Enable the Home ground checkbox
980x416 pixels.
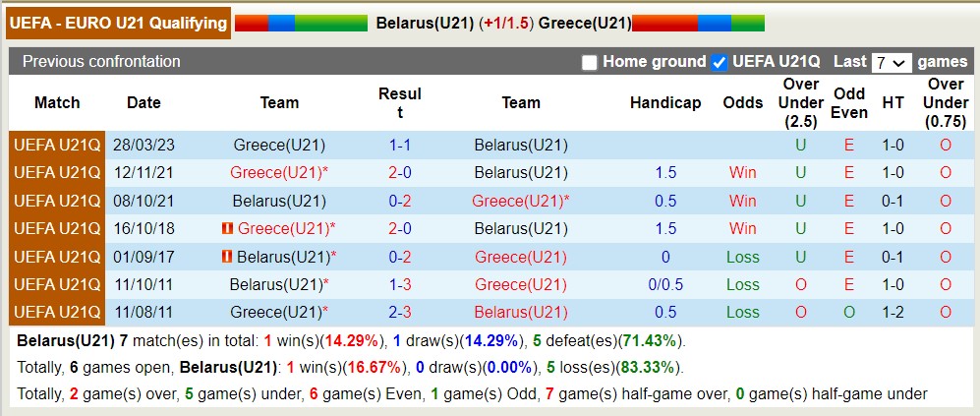point(590,62)
